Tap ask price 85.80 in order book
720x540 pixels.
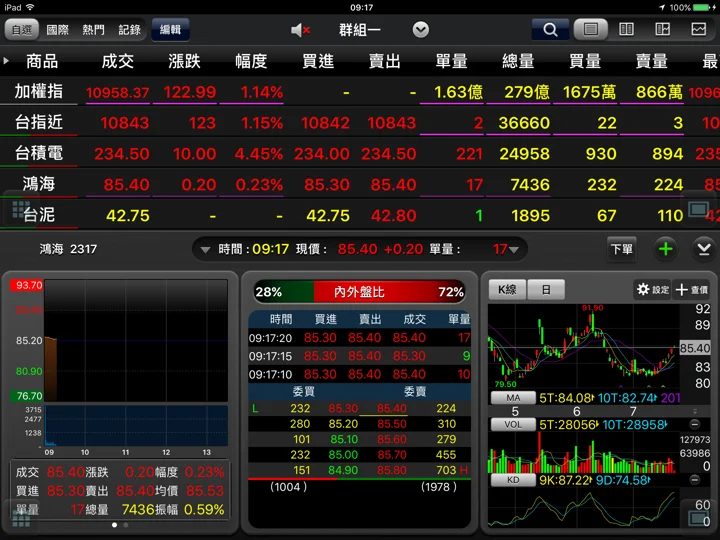(x=392, y=470)
